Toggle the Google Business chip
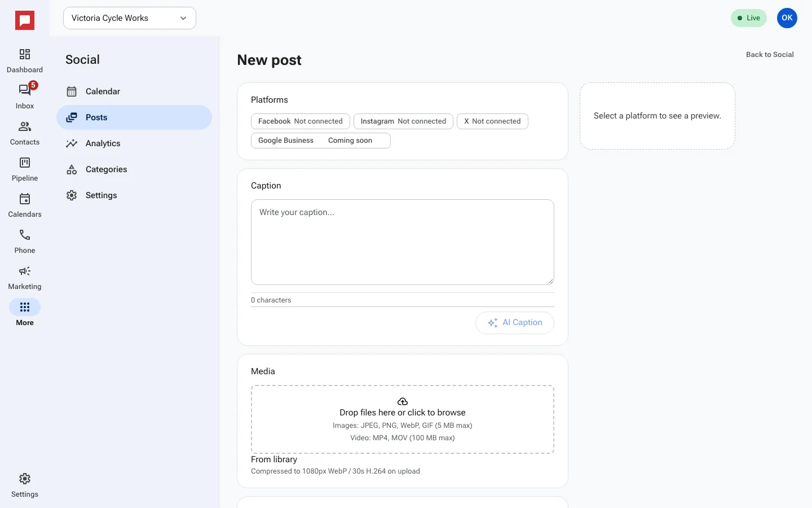 pyautogui.click(x=321, y=141)
